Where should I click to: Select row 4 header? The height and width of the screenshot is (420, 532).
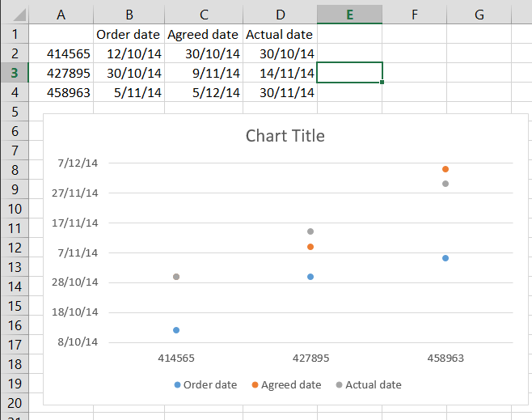(x=15, y=92)
